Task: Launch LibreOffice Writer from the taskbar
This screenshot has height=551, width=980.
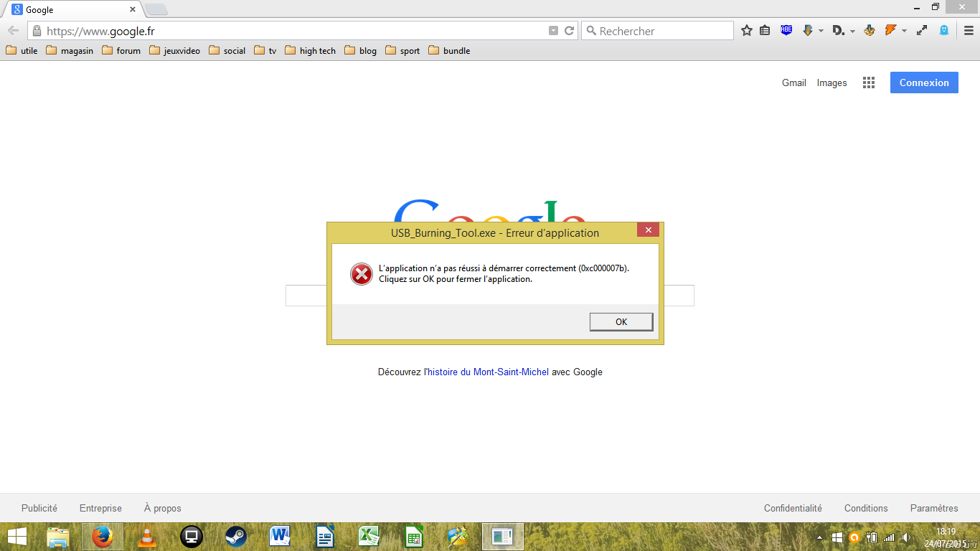Action: pyautogui.click(x=324, y=537)
